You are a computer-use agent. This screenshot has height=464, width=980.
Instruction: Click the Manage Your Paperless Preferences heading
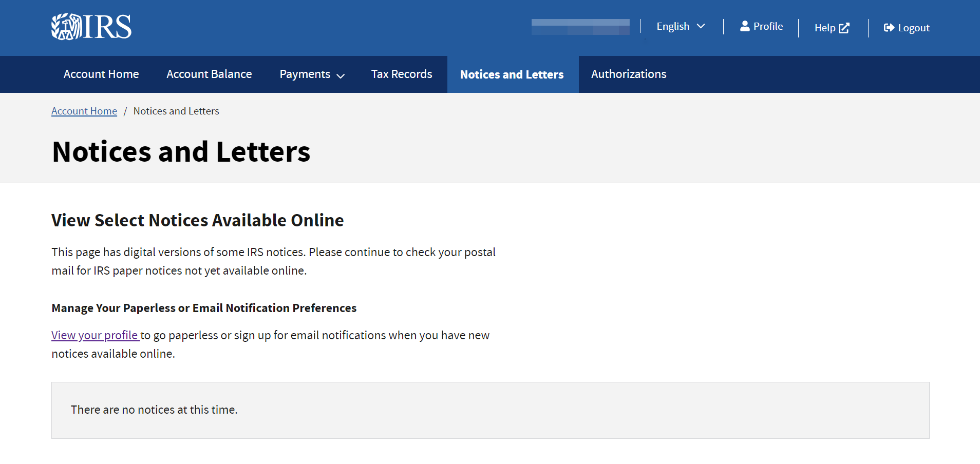(x=204, y=308)
